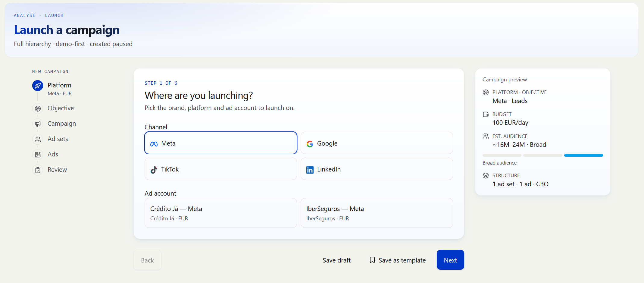Open the ANALYSE breadcrumb link
The height and width of the screenshot is (283, 644).
(24, 15)
